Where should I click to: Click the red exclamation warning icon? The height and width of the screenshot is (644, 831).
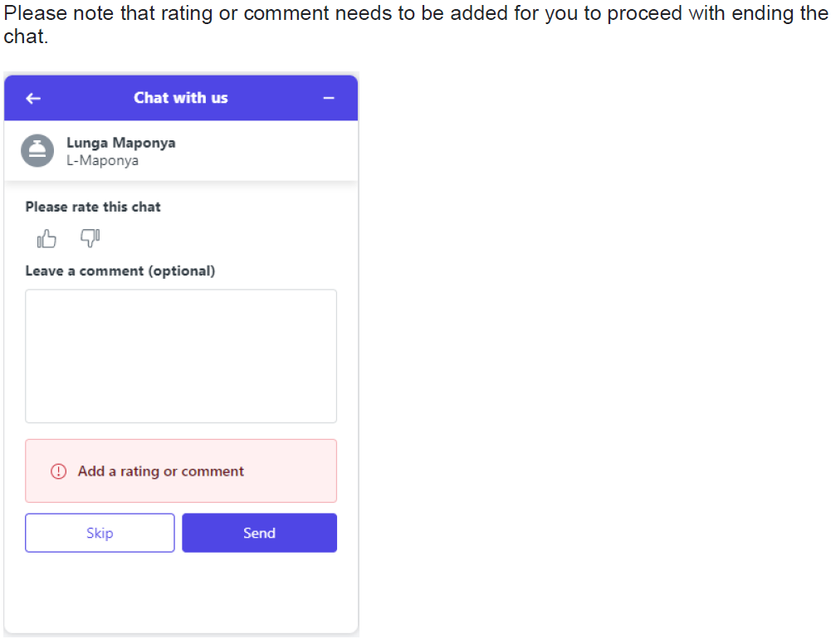coord(58,471)
